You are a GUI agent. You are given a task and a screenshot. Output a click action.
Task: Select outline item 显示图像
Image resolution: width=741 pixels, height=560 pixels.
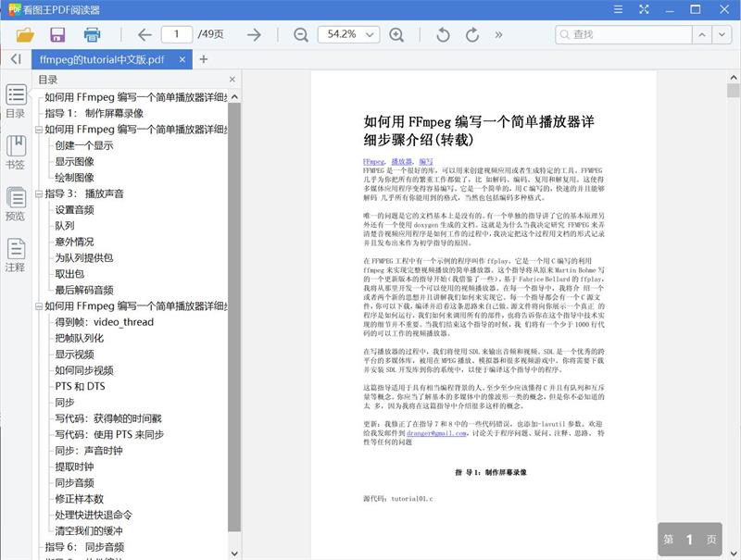[75, 161]
